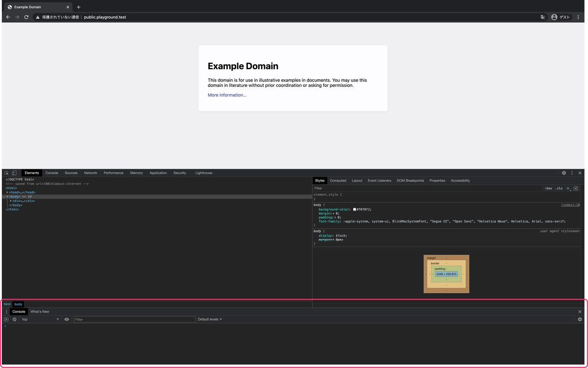Switch to the Console panel tab
This screenshot has width=588, height=368.
(x=52, y=173)
